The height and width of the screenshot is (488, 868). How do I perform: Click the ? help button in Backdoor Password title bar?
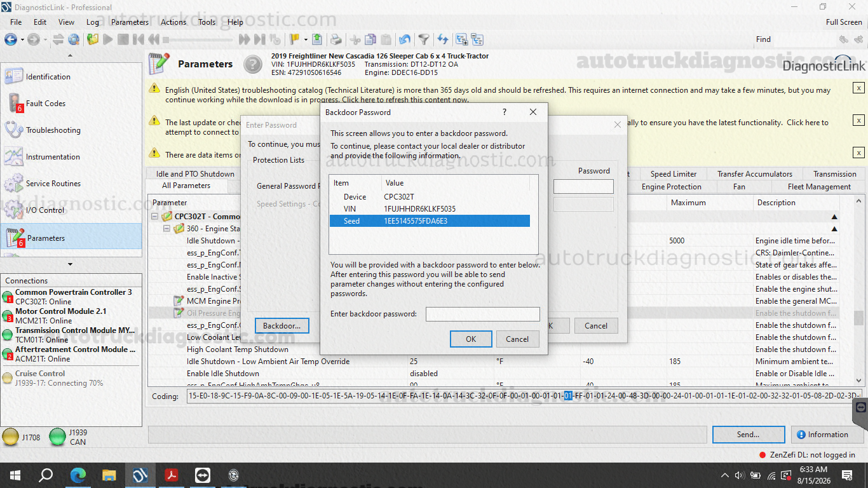505,112
